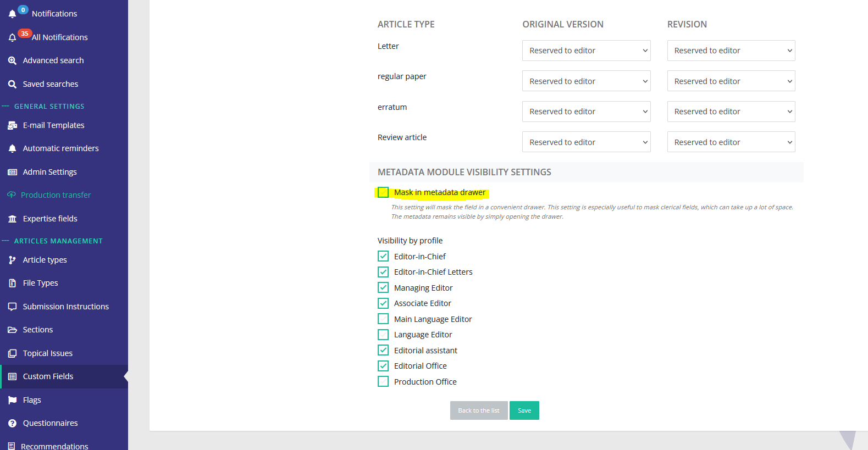Click Back to the list button
This screenshot has width=868, height=450.
tap(478, 410)
